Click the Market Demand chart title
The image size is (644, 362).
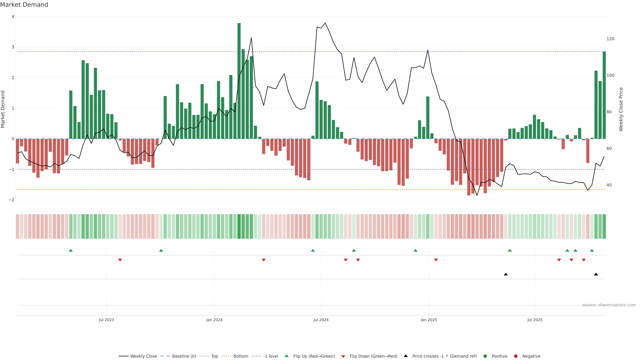[x=24, y=5]
